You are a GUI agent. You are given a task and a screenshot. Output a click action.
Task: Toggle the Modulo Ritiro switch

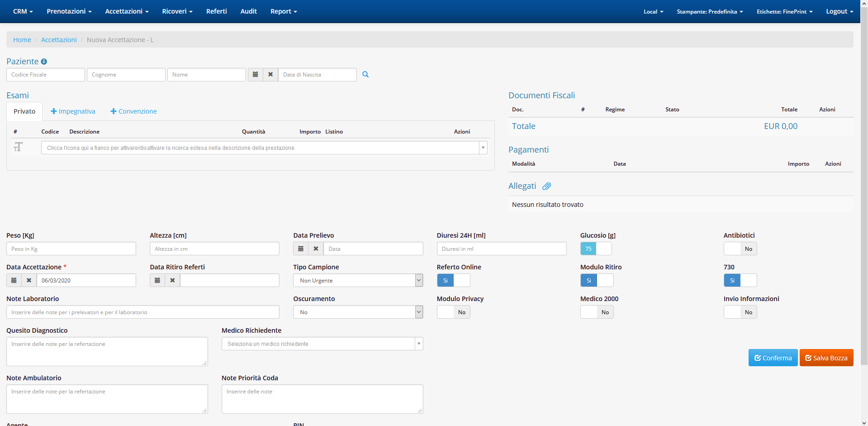point(597,280)
